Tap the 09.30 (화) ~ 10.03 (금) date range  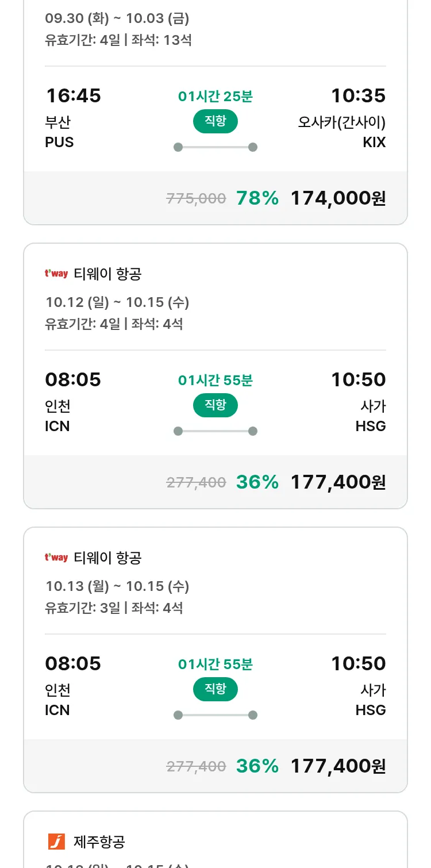tap(117, 18)
